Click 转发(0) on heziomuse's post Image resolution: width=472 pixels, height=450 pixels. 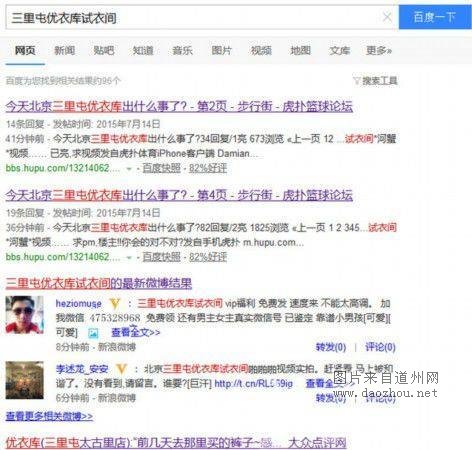coord(331,347)
